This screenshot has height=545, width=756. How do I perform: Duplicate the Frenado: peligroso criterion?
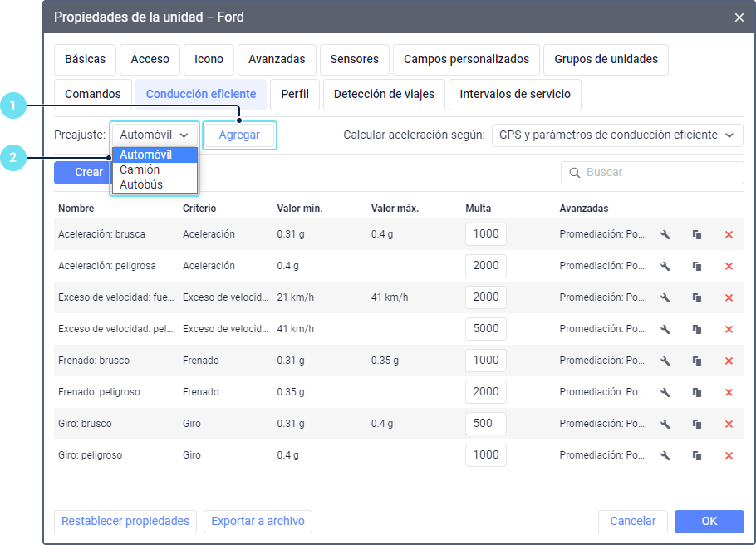tap(697, 392)
